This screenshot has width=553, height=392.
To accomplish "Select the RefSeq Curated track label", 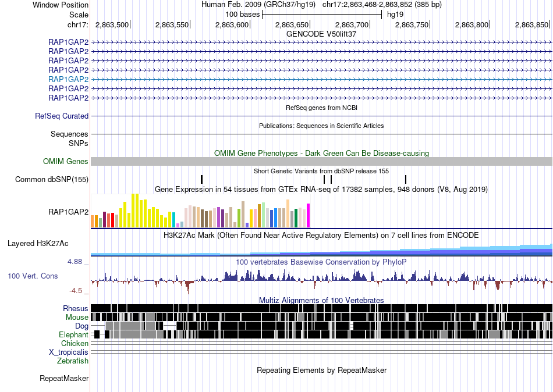I will (x=62, y=116).
